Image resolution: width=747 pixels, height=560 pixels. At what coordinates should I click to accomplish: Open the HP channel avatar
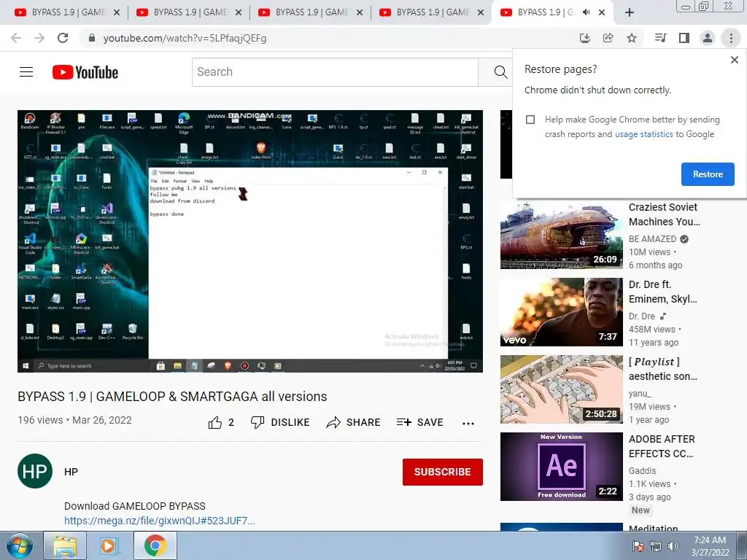click(x=35, y=471)
